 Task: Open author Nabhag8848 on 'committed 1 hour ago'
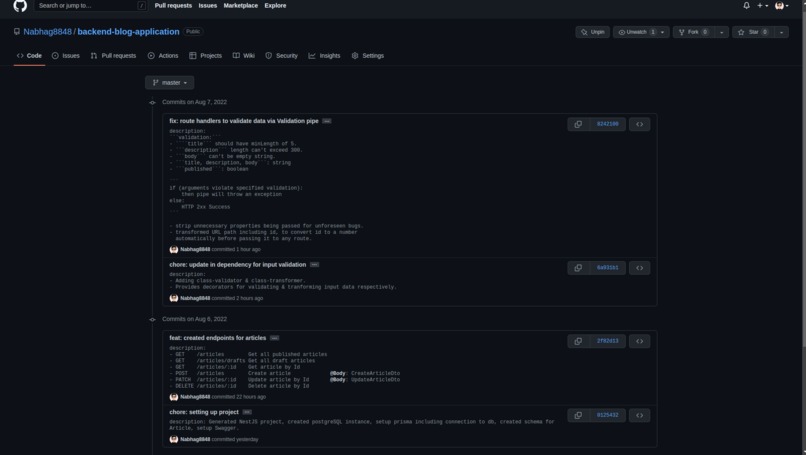pos(195,249)
